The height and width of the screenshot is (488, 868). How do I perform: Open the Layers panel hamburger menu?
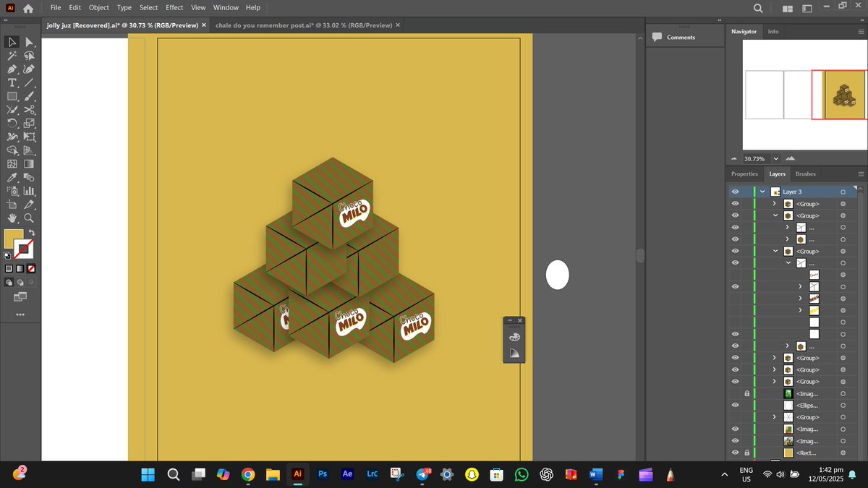click(860, 174)
